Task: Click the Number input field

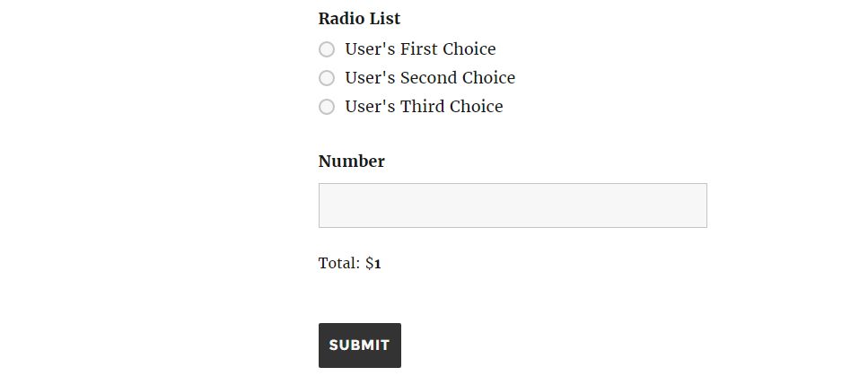Action: click(513, 205)
